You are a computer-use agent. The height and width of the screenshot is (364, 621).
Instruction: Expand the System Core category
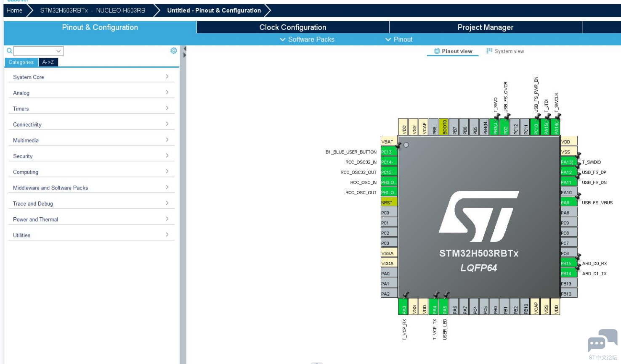(91, 77)
